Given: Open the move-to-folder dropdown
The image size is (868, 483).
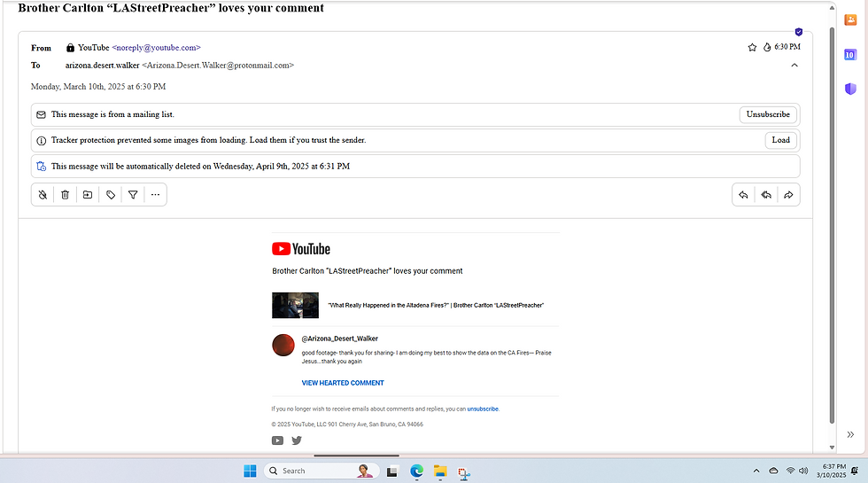Looking at the screenshot, I should pyautogui.click(x=88, y=194).
